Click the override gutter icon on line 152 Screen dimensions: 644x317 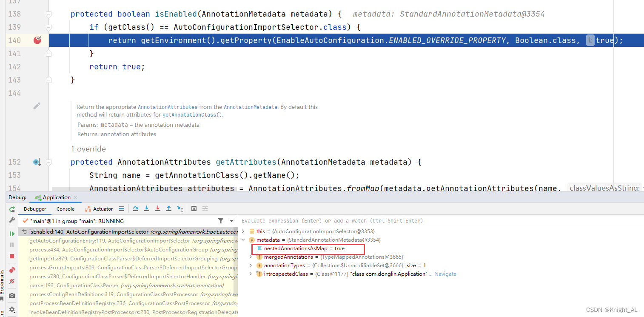(37, 162)
